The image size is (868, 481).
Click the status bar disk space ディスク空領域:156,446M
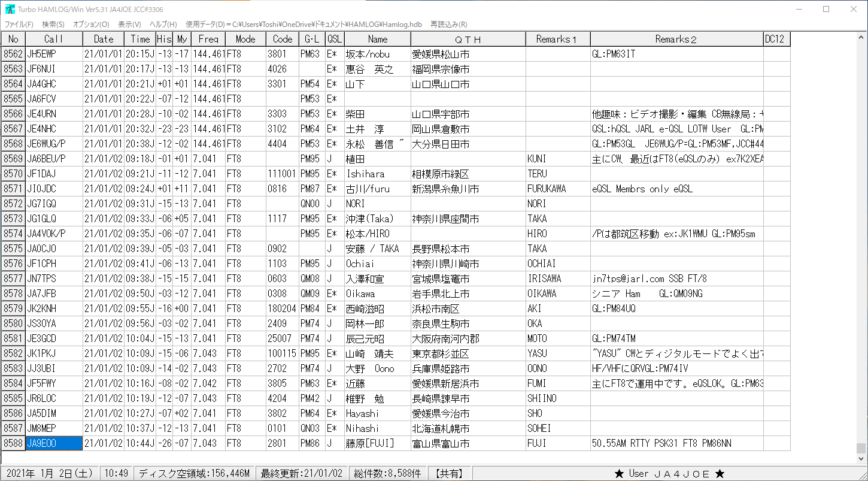pyautogui.click(x=194, y=473)
